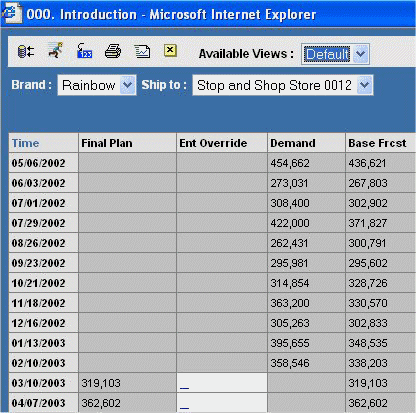Click Demand value 358,546
This screenshot has width=416, height=413.
tap(290, 363)
